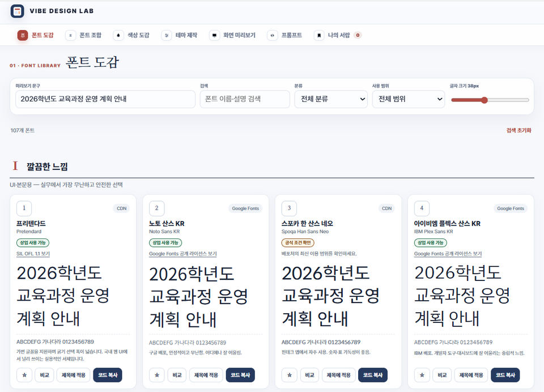The height and width of the screenshot is (392, 544).
Task: Click the 나의 서랍 count badge
Action: click(x=358, y=35)
